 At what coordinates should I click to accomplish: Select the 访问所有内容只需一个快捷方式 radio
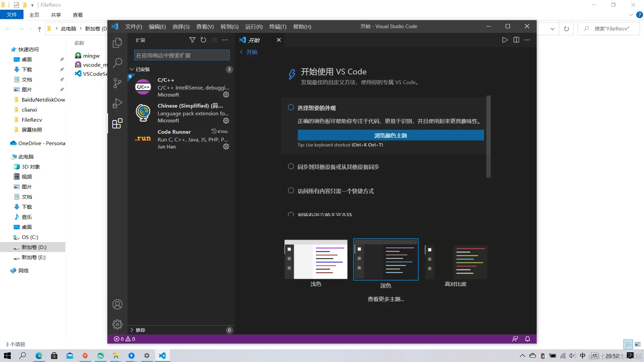point(291,191)
